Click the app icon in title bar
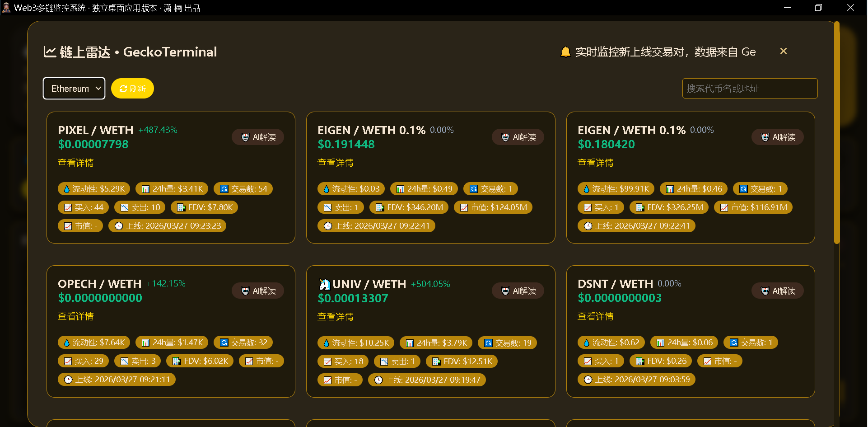Screen dimensions: 868x427 tap(6, 8)
